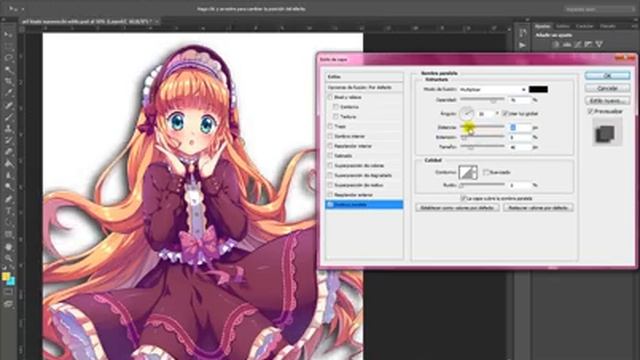The image size is (640, 360).
Task: Enable the Satinado effect checkbox
Action: coord(330,156)
